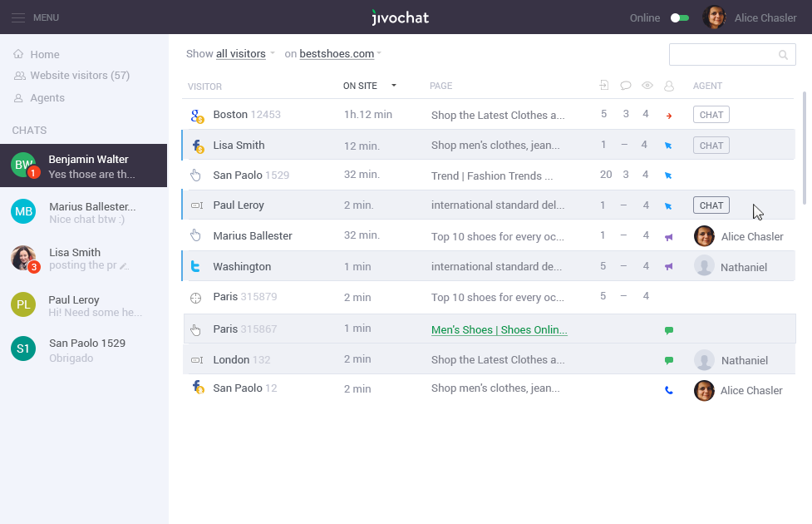Click the Google source icon for Boston
Image resolution: width=812 pixels, height=524 pixels.
196,115
